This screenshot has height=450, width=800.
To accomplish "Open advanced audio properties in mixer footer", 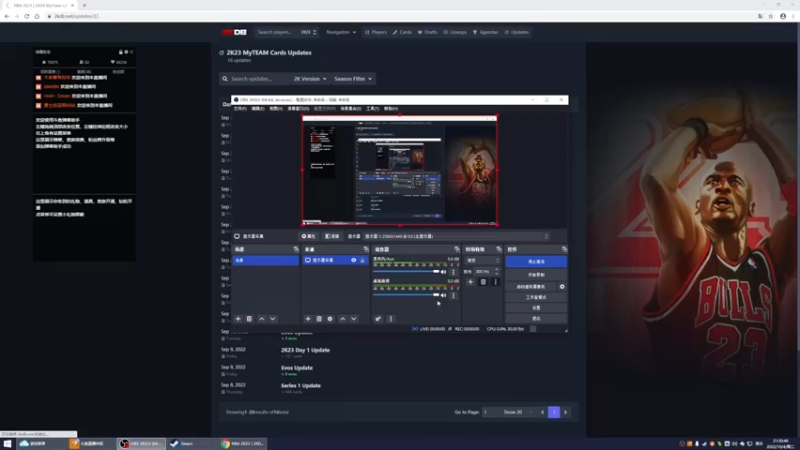I will (x=378, y=319).
